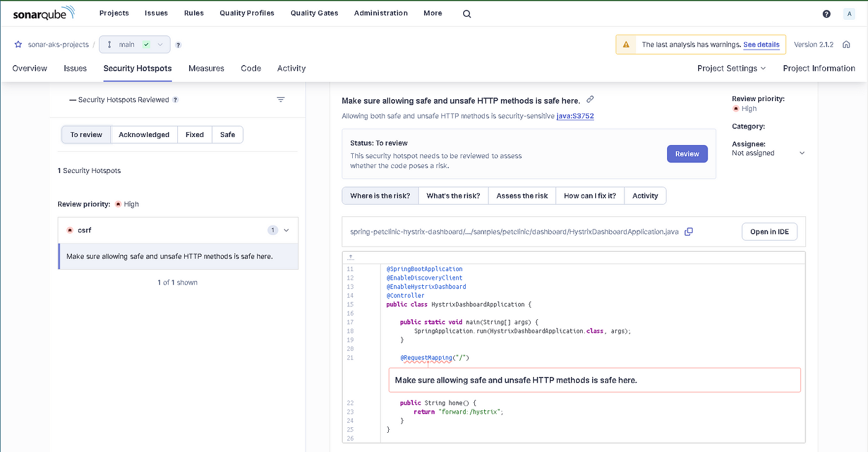The image size is (868, 452).
Task: Copy the file path icon
Action: (688, 231)
